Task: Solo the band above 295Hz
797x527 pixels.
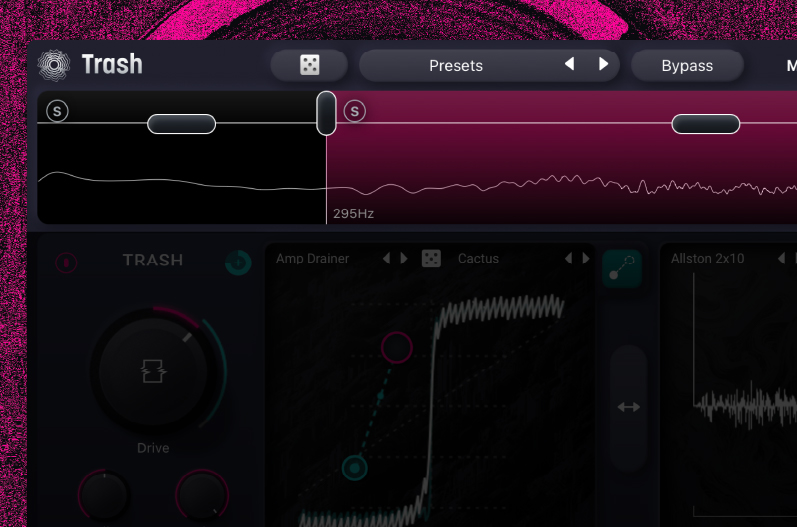Action: [x=354, y=111]
